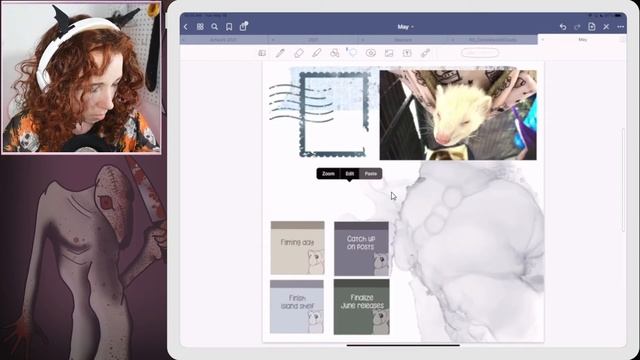640x360 pixels.
Task: Select the Filming day sticker
Action: pos(298,248)
